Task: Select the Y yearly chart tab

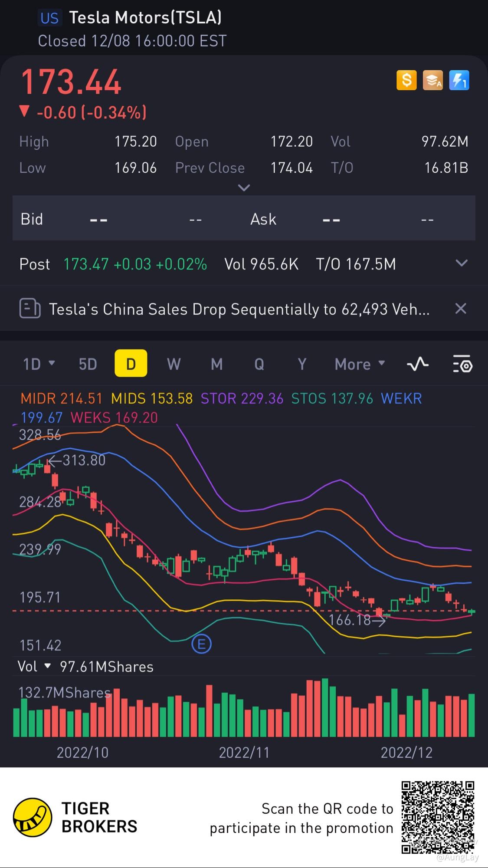Action: (302, 364)
